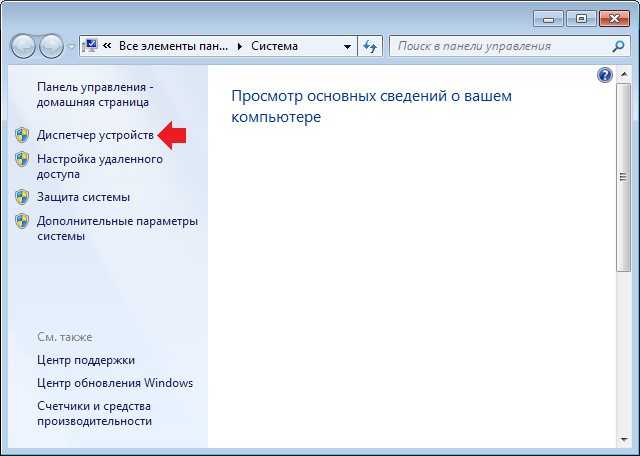Open Центр поддержки link
The height and width of the screenshot is (456, 640).
86,360
